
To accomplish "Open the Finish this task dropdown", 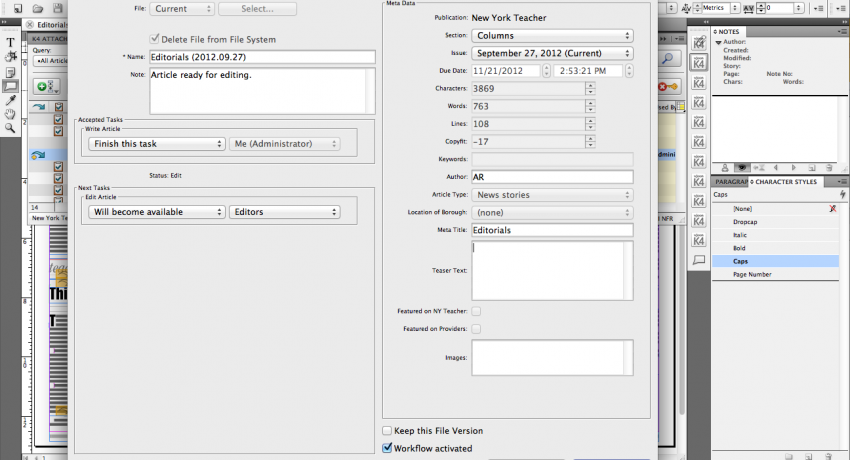I will 156,144.
